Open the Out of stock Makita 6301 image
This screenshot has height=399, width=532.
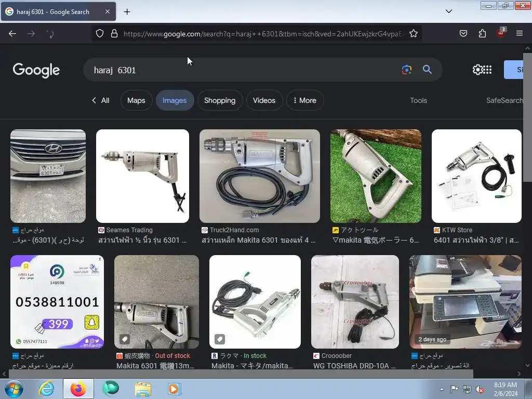(x=156, y=302)
